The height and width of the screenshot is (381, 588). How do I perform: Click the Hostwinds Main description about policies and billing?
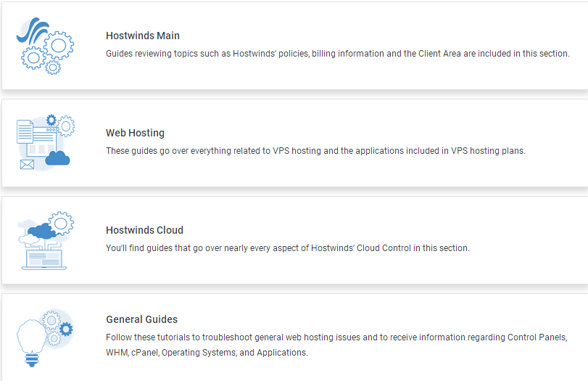(x=337, y=54)
